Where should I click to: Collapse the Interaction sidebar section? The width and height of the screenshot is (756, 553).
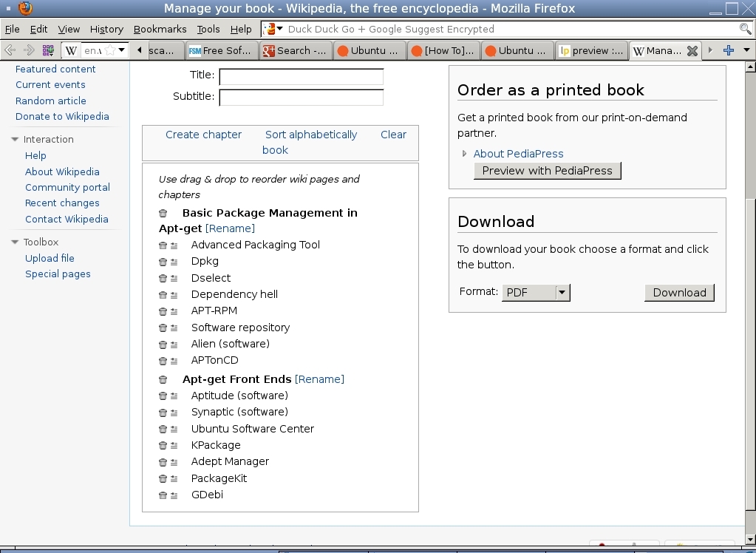[x=15, y=140]
